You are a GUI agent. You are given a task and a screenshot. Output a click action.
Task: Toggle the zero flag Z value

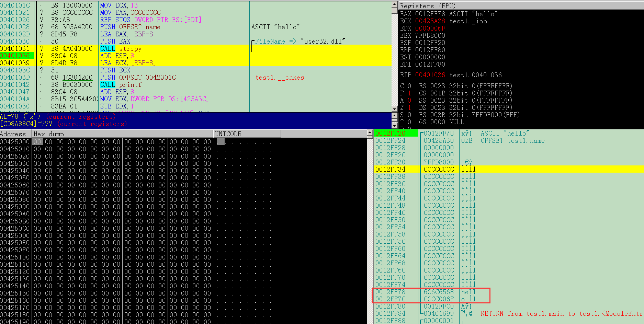click(409, 108)
